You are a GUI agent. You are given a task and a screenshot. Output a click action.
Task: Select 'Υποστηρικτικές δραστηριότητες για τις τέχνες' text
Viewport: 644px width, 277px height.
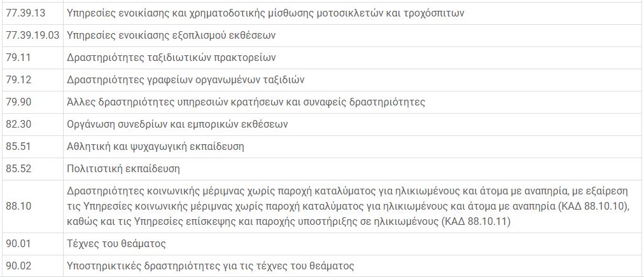point(210,266)
